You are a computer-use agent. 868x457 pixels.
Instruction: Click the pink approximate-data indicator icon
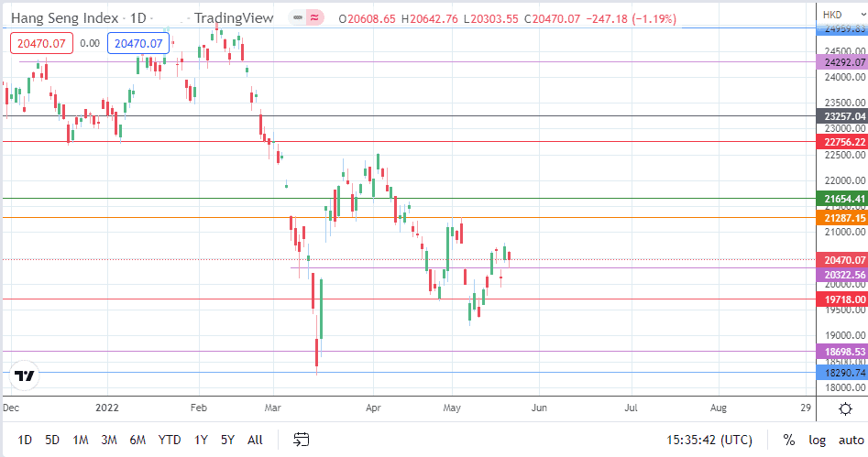[x=314, y=18]
